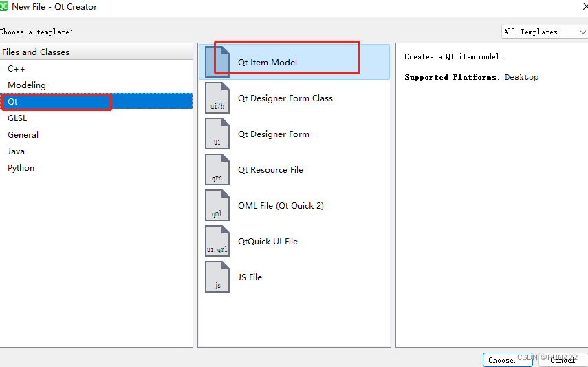Choose the Qt Item Model template
The image size is (588, 367).
(x=294, y=62)
